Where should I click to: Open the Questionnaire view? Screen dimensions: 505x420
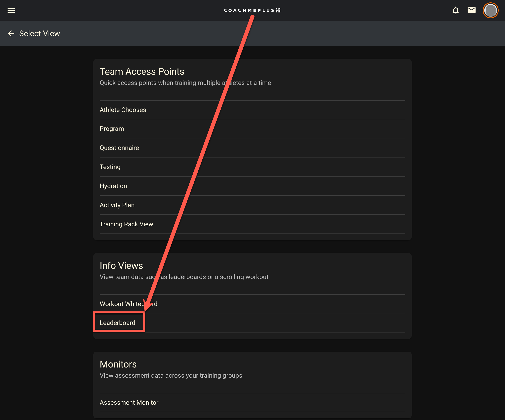click(x=252, y=148)
